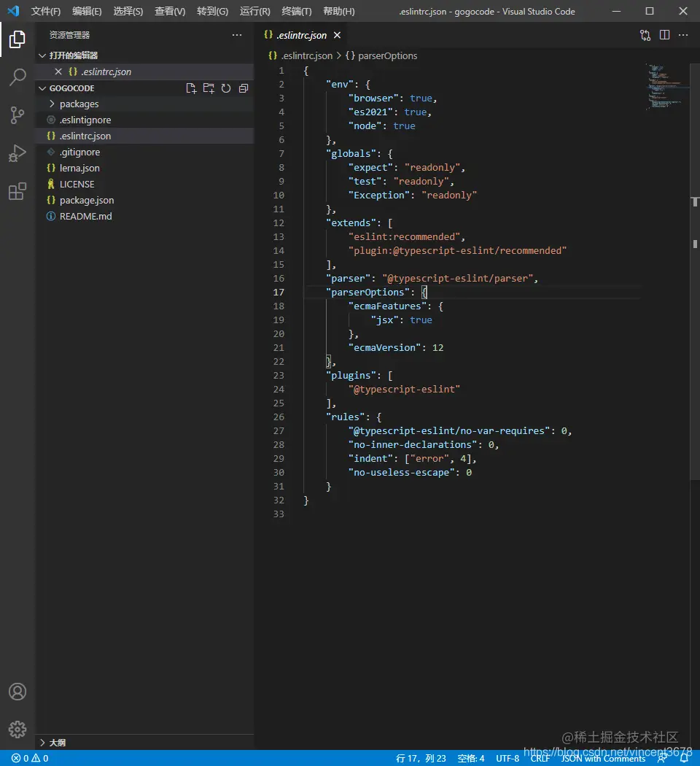
Task: Open the 选择(S) menu
Action: point(128,11)
